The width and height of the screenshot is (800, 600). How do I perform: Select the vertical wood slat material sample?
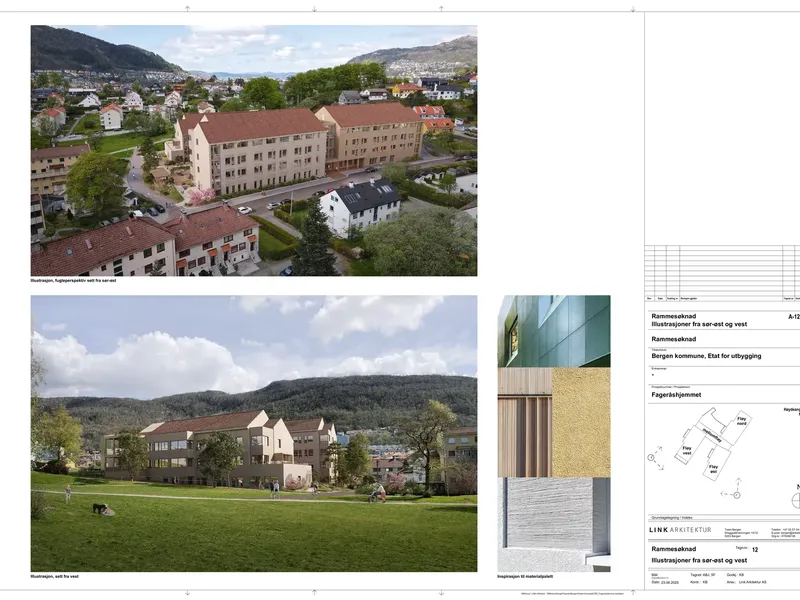click(x=524, y=422)
